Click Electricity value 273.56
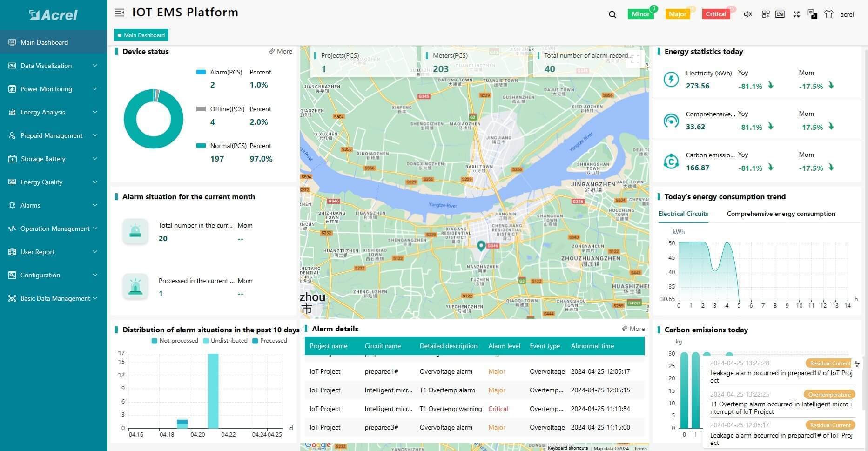The height and width of the screenshot is (451, 868). click(x=697, y=86)
